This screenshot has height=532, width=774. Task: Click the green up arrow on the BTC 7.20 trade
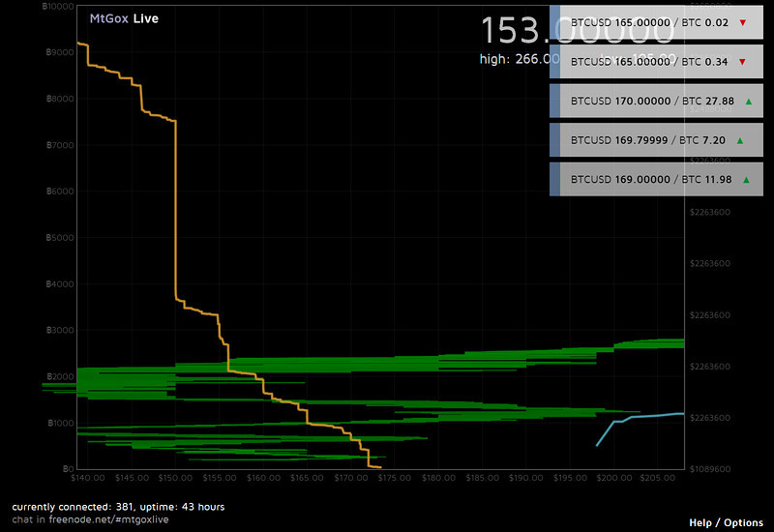(x=740, y=140)
